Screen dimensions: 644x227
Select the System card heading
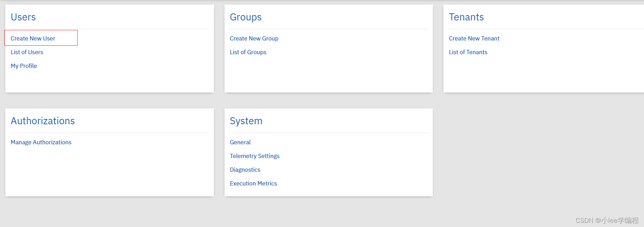[246, 121]
